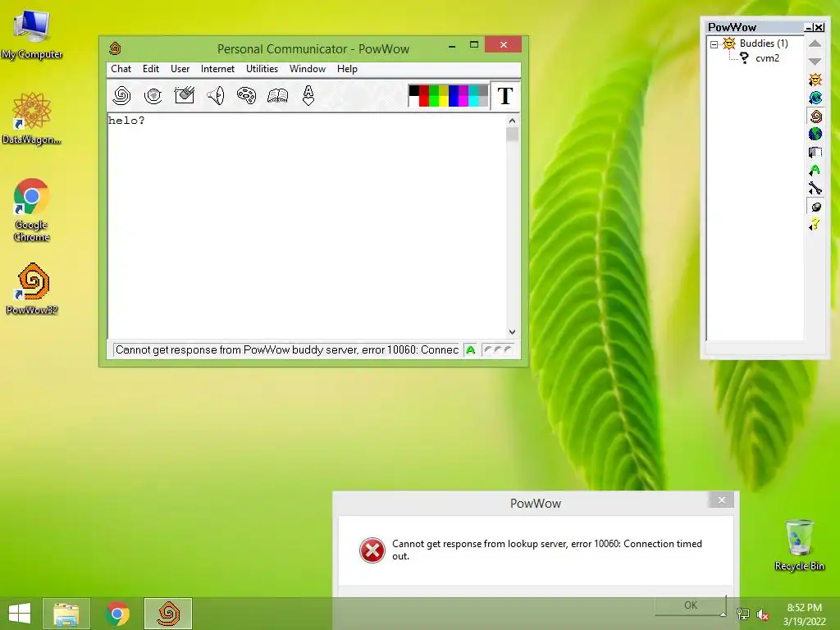
Task: Click the muted volume tray icon
Action: click(x=763, y=614)
